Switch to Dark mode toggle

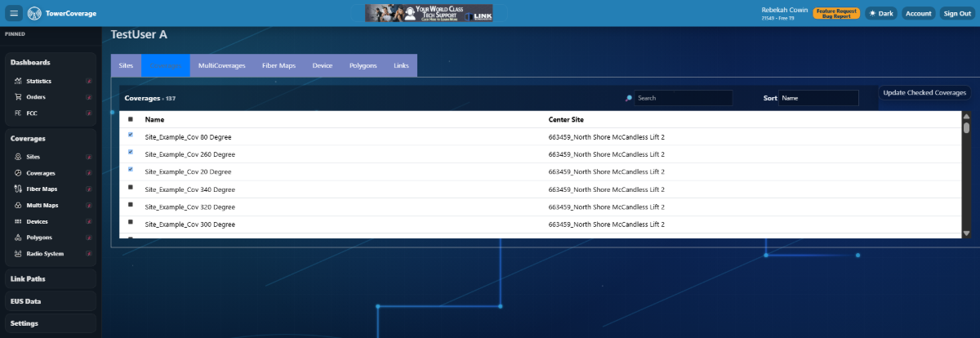click(x=880, y=13)
